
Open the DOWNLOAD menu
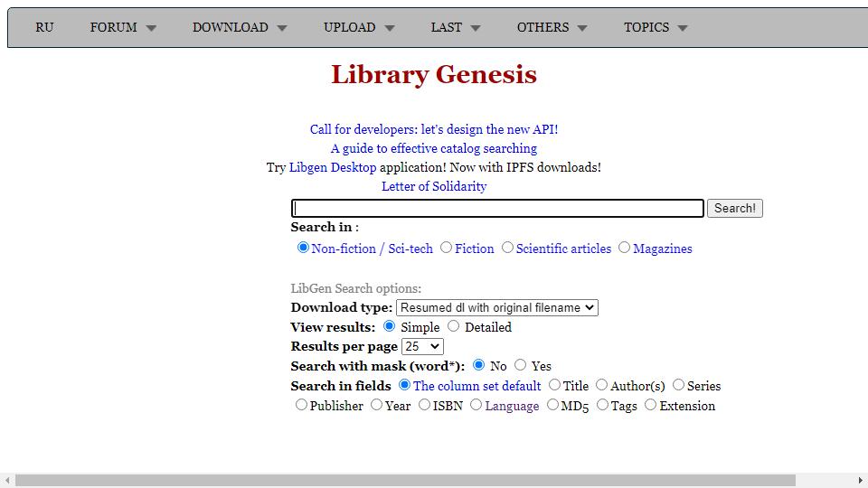point(231,27)
